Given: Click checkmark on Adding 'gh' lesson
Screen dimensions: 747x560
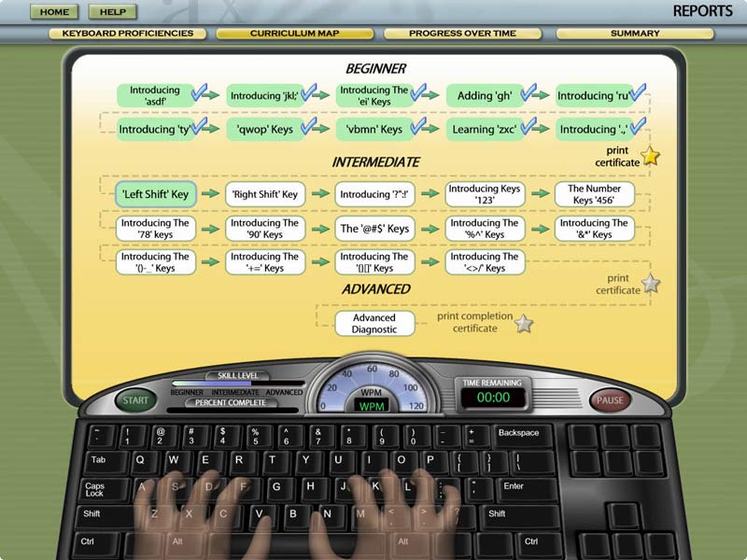Looking at the screenshot, I should click(x=529, y=91).
